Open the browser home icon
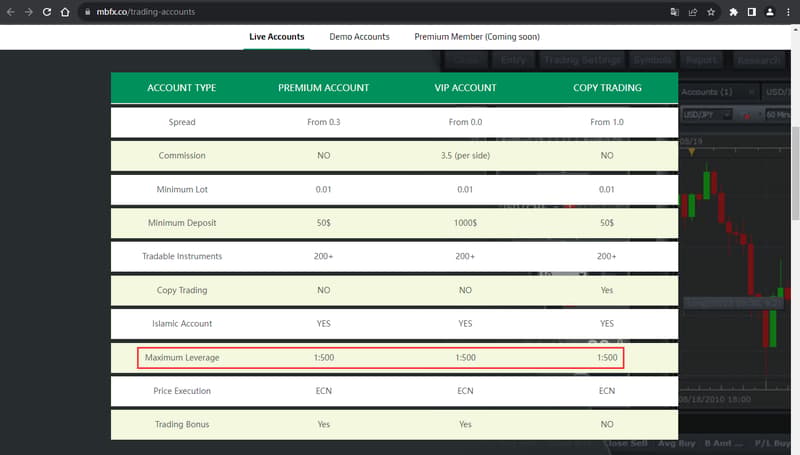 click(x=65, y=12)
